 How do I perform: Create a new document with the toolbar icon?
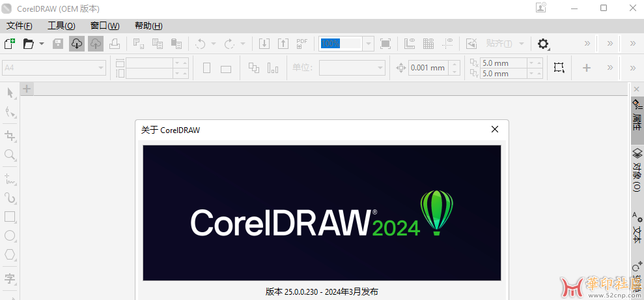(10, 44)
